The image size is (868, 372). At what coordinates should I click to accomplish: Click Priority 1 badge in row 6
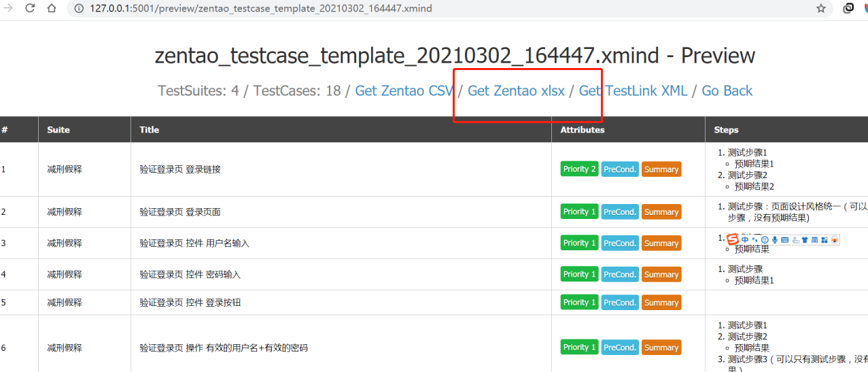579,348
